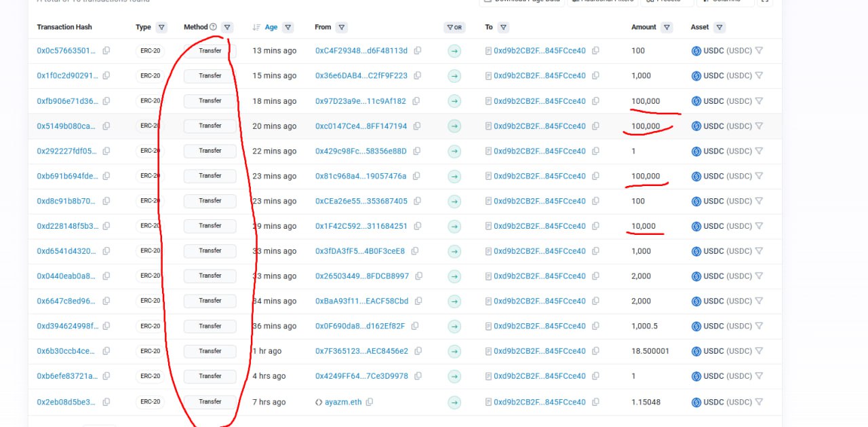
Task: Click the ERC-20 badge in the 0x1f0c2d90291 row
Action: (x=150, y=76)
